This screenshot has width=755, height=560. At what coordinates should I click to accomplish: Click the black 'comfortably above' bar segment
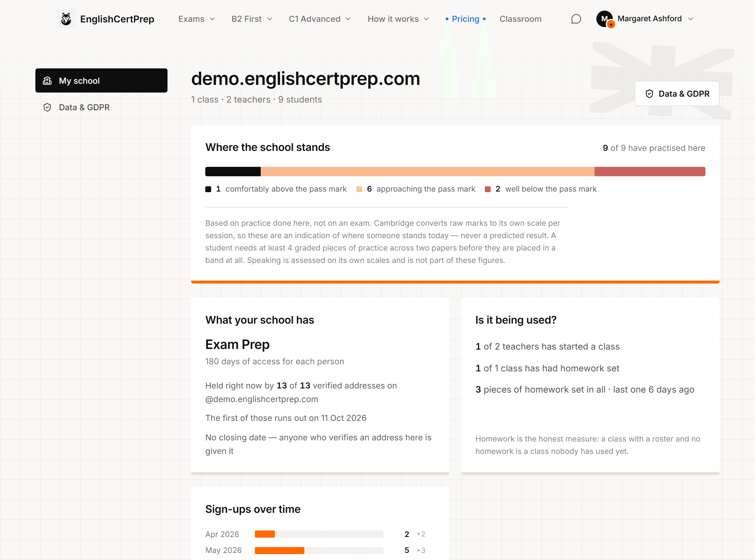233,172
